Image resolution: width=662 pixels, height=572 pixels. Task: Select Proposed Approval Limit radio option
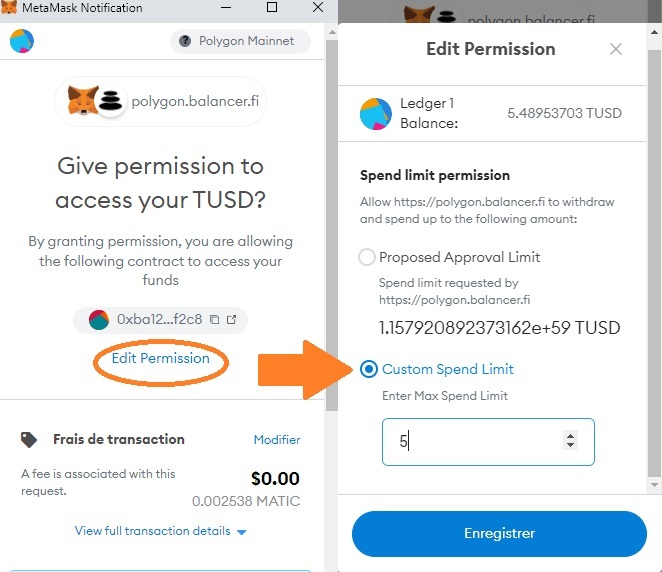(367, 257)
